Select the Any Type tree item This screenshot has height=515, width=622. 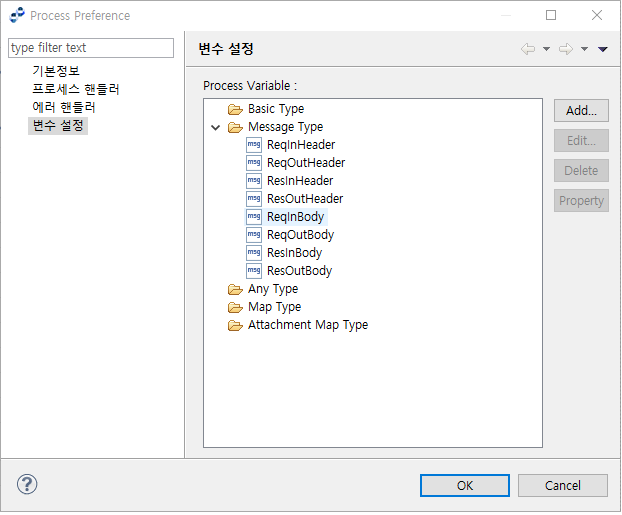coord(273,289)
